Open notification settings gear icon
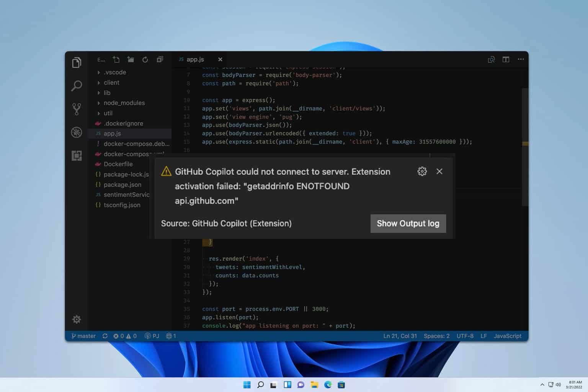The width and height of the screenshot is (588, 392). (x=422, y=171)
